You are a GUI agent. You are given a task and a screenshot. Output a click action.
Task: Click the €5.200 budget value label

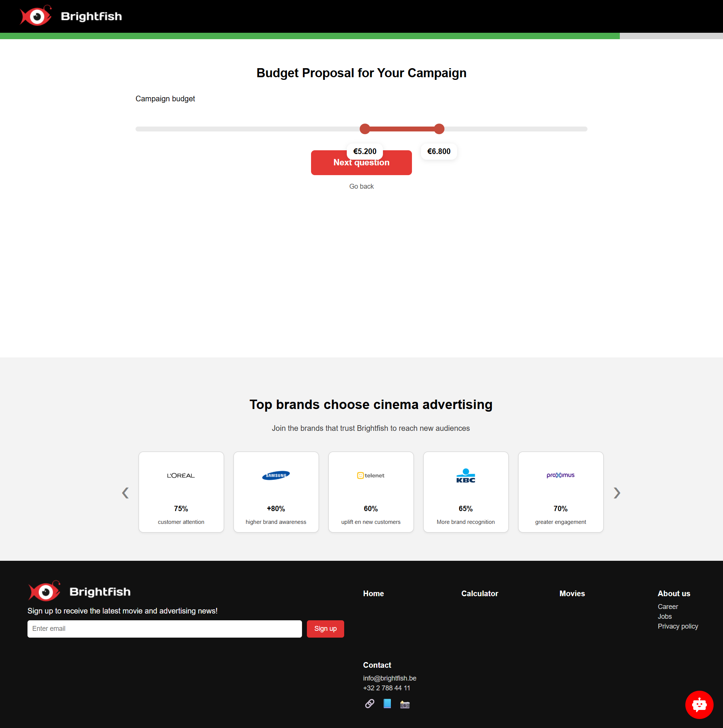pos(365,151)
